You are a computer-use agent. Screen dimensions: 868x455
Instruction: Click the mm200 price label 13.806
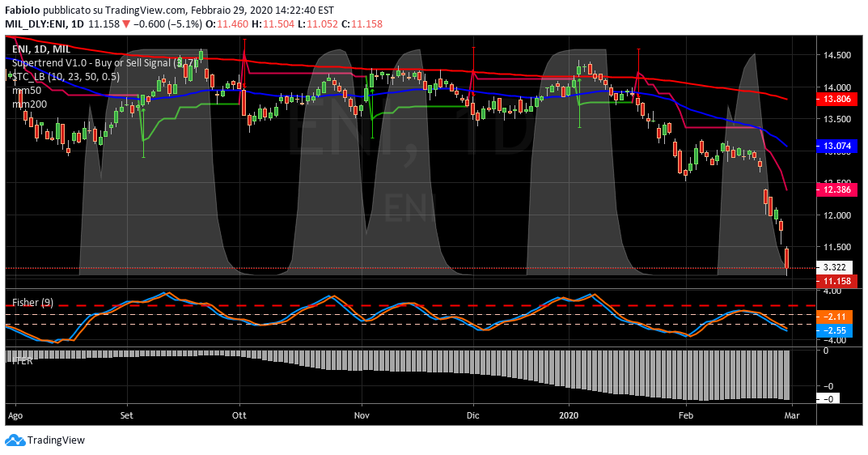coord(837,100)
